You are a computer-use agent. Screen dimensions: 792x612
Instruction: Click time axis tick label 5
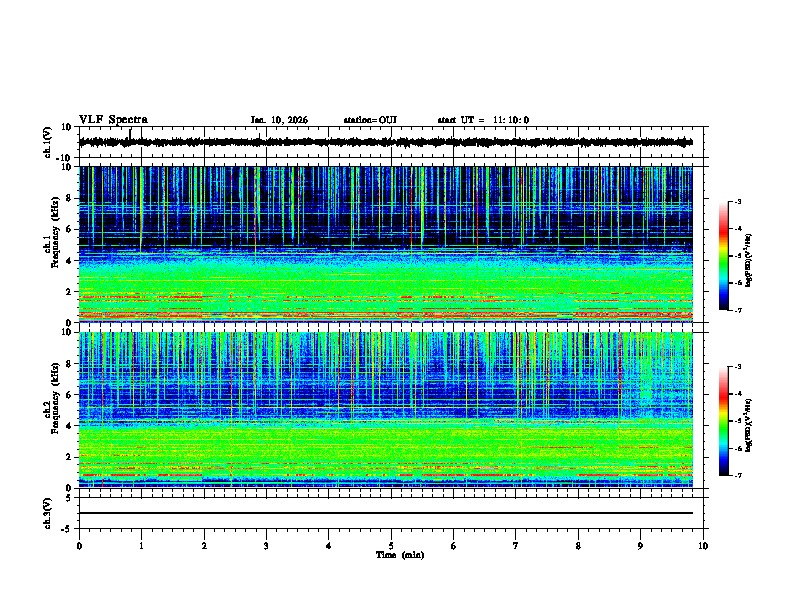[x=391, y=546]
